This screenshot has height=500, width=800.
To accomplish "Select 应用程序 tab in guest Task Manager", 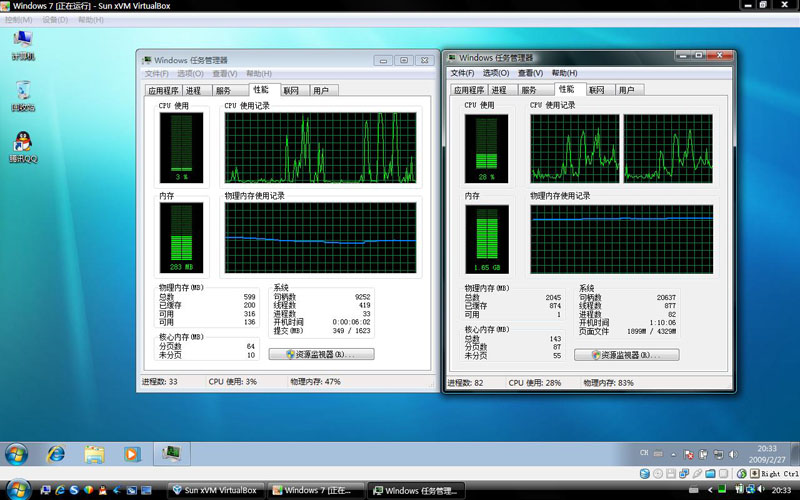I will [163, 91].
